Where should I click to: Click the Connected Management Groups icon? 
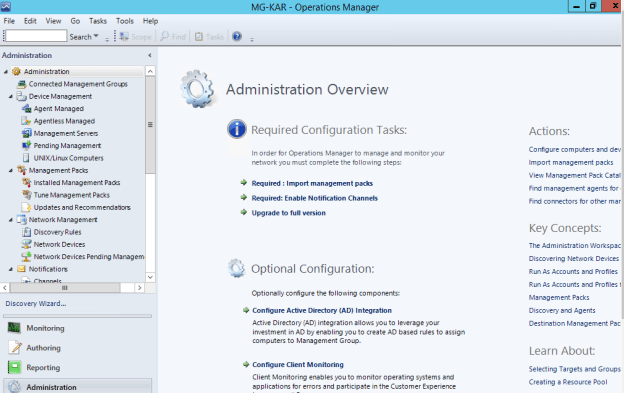coord(21,84)
